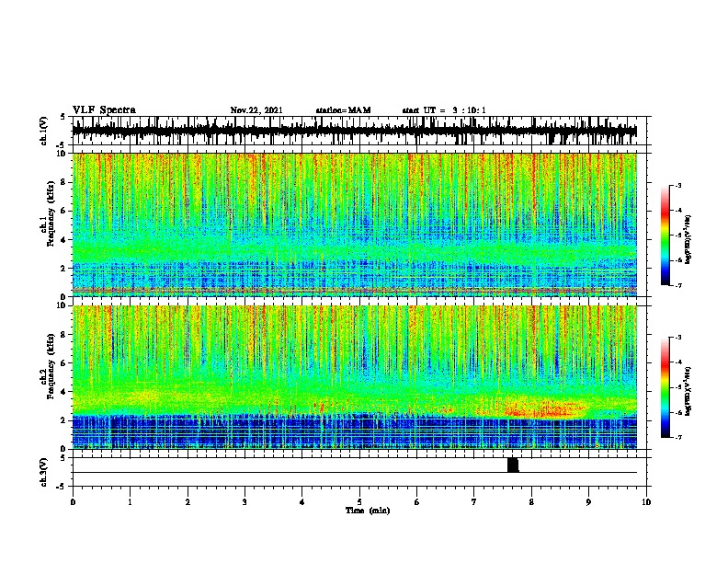
Task: Click time axis tick label 7
Action: [x=474, y=502]
